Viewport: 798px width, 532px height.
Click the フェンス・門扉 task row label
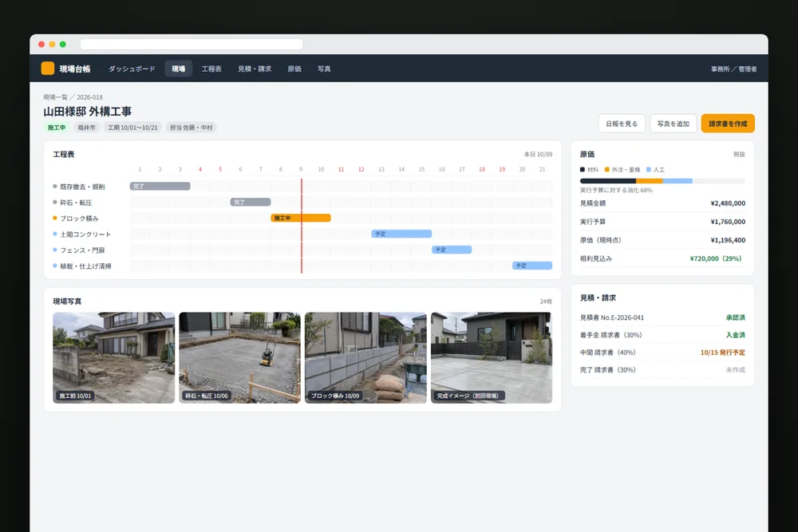coord(82,250)
